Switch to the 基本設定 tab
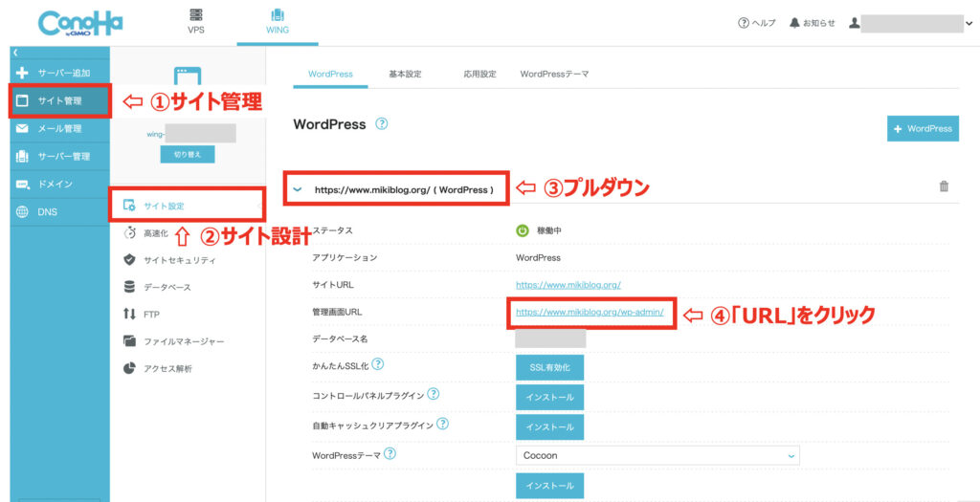The height and width of the screenshot is (502, 980). [405, 74]
